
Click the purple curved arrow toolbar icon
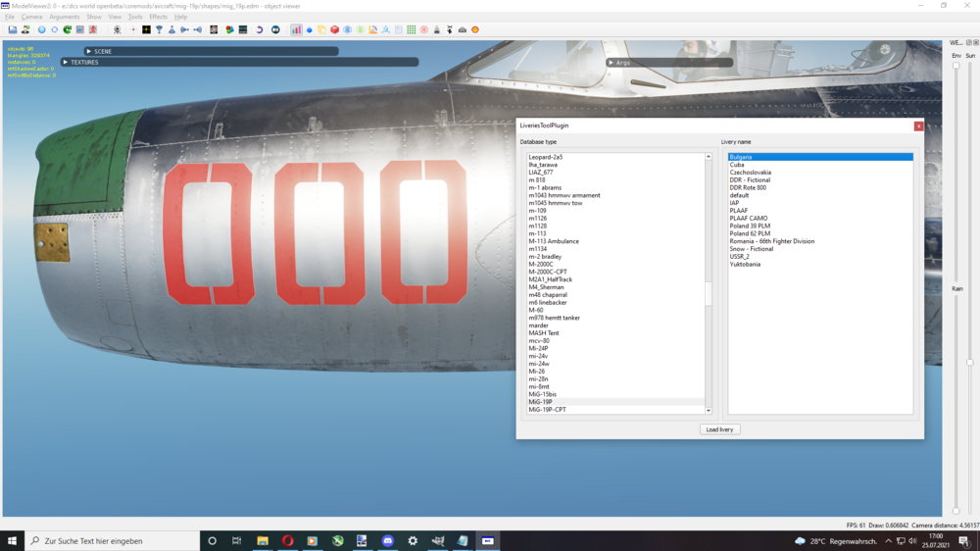coord(260,29)
